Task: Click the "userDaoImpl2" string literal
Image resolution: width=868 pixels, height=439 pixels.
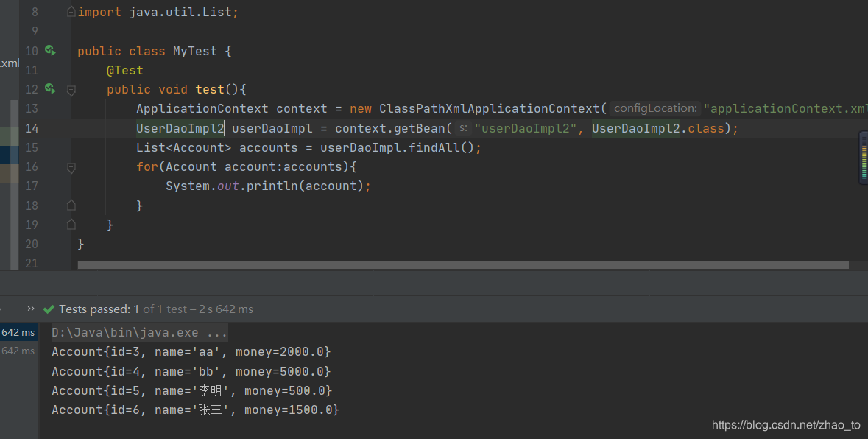Action: (x=526, y=128)
